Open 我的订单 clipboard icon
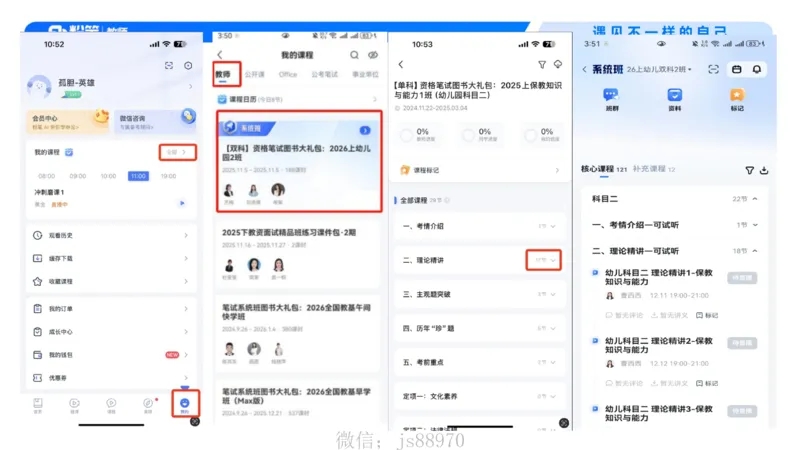The height and width of the screenshot is (450, 800). click(x=37, y=309)
